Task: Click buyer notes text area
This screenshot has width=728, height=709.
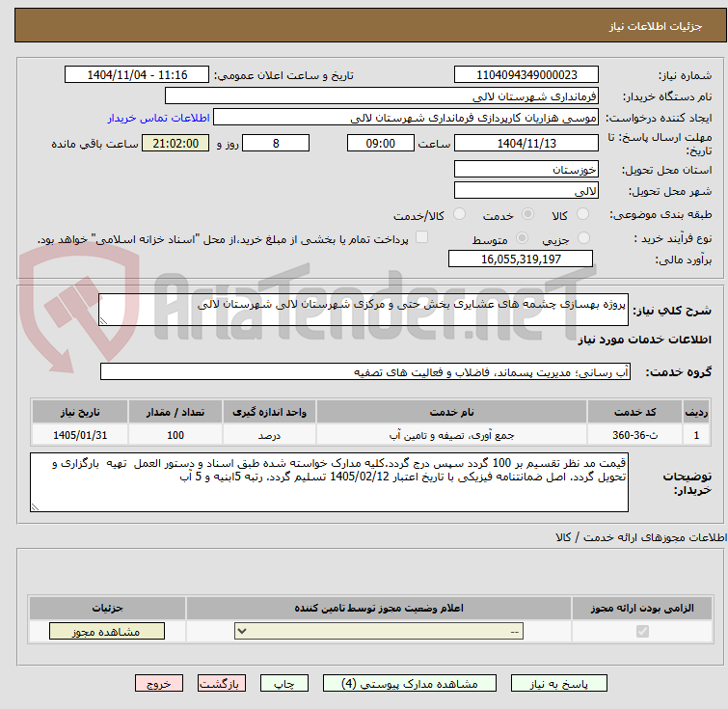Action: (329, 482)
